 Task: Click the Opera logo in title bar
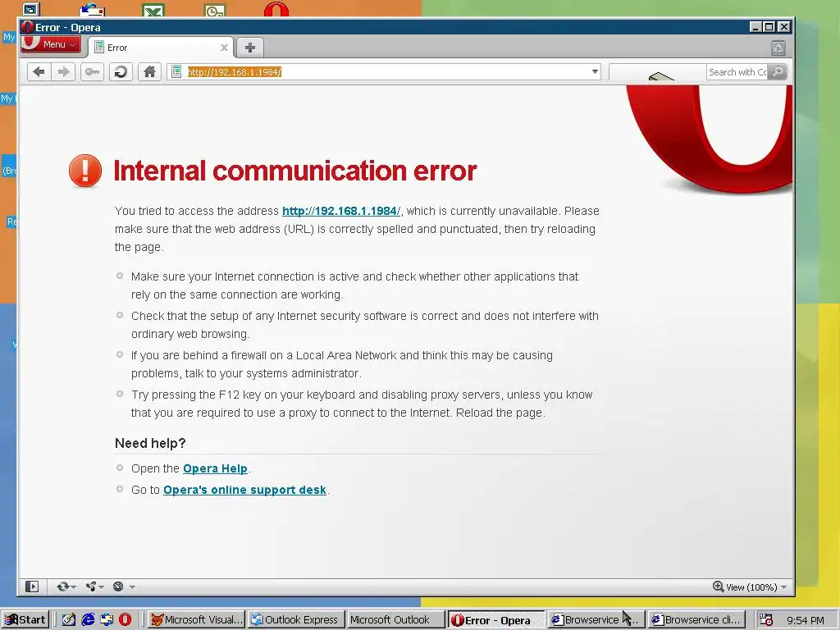(x=27, y=27)
